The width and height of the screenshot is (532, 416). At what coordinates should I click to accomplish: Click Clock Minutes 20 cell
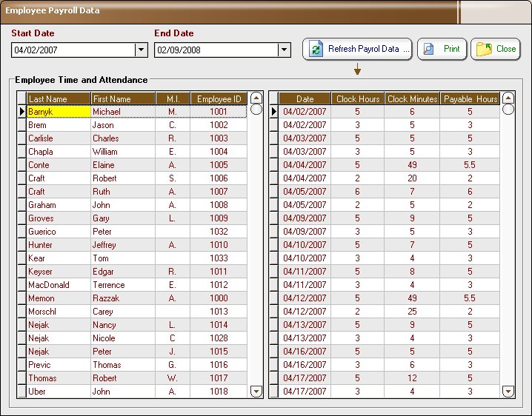[x=412, y=178]
